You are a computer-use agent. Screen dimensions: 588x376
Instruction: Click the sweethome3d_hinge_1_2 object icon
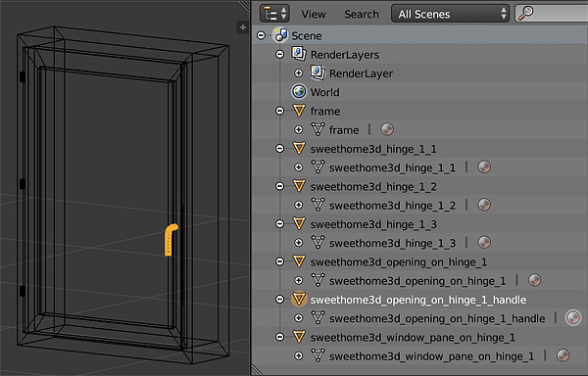(299, 186)
